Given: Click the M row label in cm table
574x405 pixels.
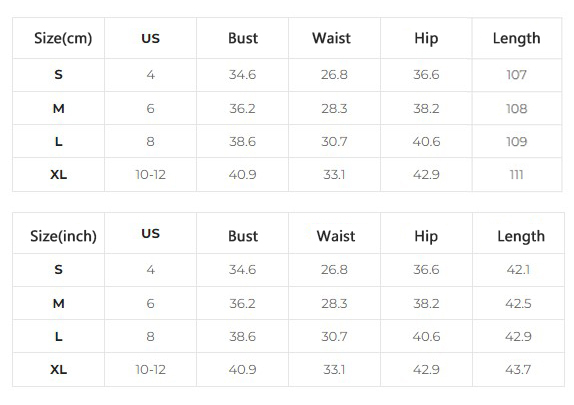Looking at the screenshot, I should click(x=59, y=108).
